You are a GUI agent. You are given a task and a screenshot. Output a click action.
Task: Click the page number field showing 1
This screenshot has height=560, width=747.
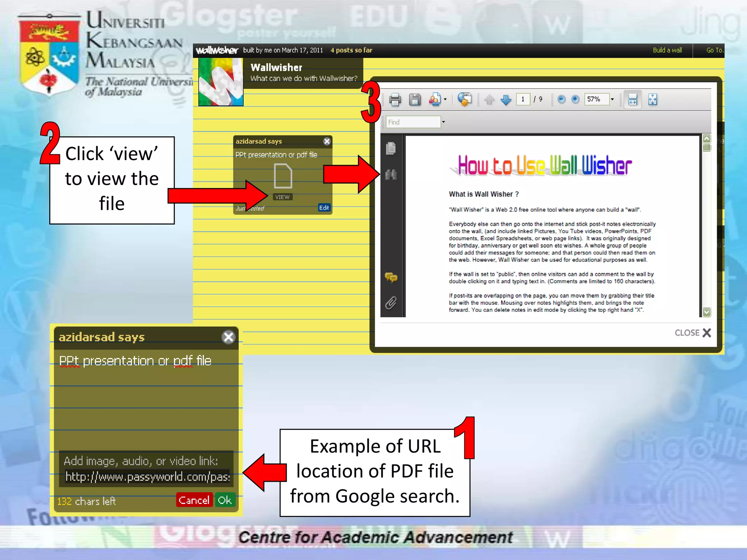click(x=523, y=99)
